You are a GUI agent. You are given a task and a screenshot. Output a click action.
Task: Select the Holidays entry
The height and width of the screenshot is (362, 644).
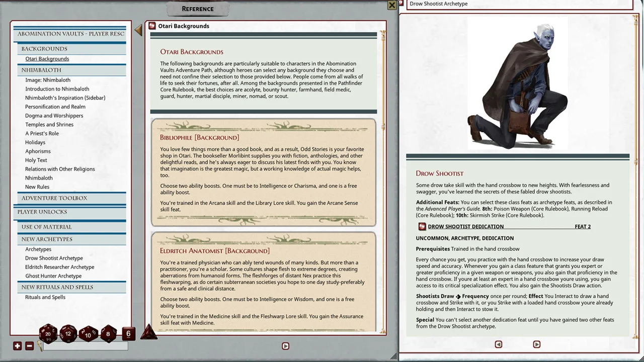point(35,142)
